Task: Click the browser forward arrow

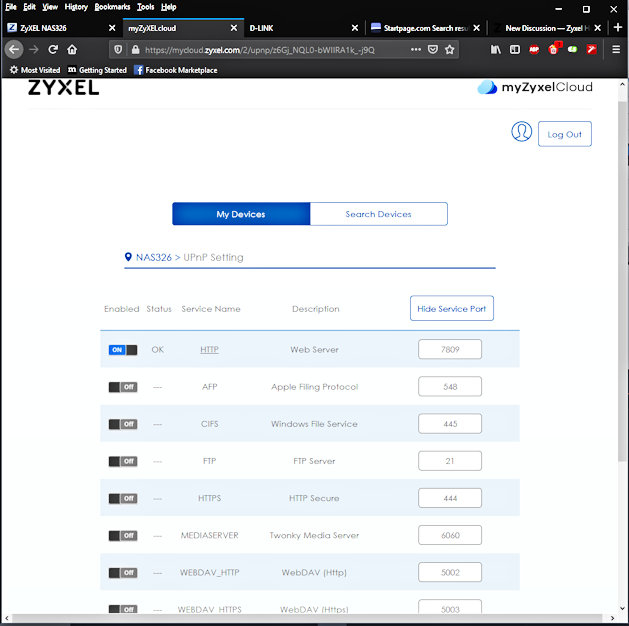Action: [x=34, y=49]
